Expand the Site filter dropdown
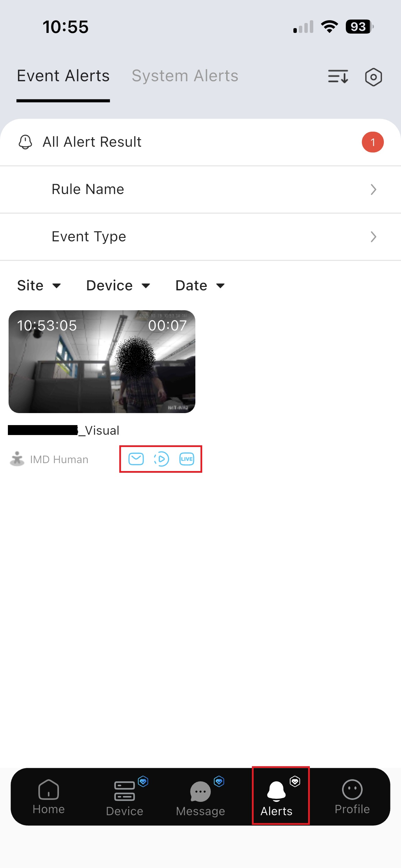Image resolution: width=401 pixels, height=868 pixels. pos(39,286)
